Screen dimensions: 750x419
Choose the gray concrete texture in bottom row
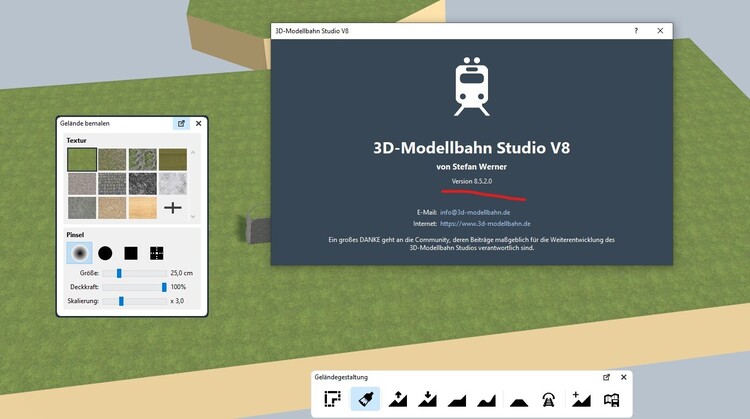click(82, 208)
